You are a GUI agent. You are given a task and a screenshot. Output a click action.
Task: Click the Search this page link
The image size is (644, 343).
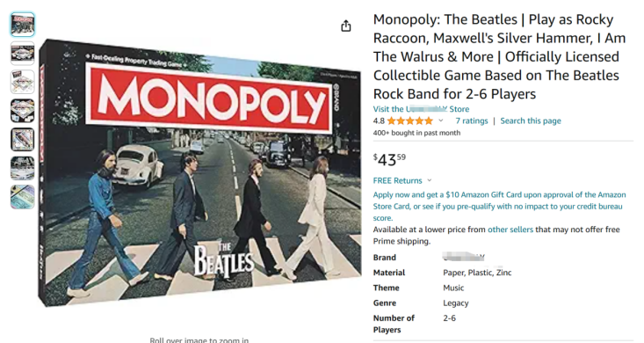[x=531, y=120]
